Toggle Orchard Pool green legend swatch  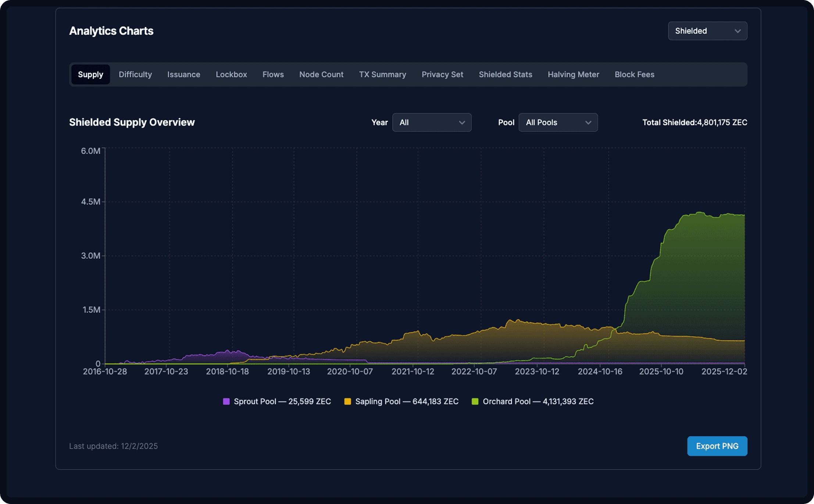pos(475,401)
